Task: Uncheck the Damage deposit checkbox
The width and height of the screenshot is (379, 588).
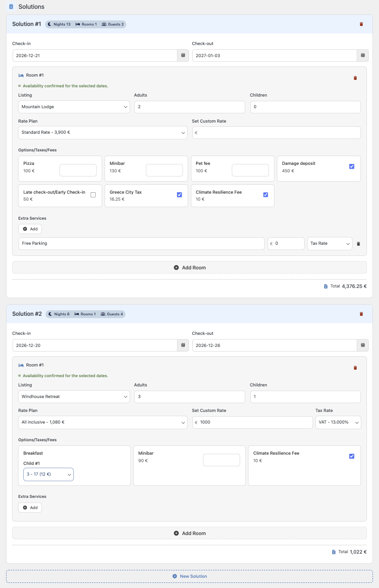Action: [x=352, y=166]
